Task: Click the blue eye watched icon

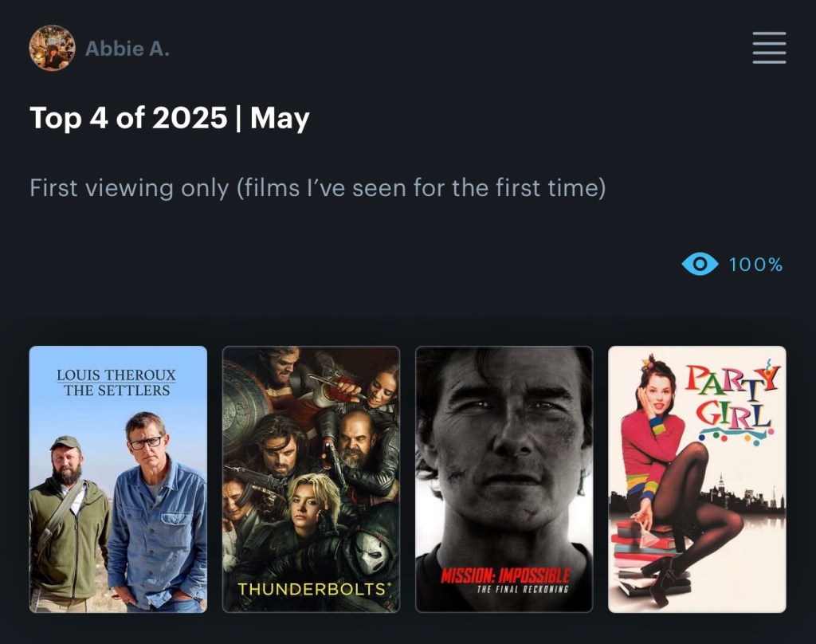Action: coord(700,264)
